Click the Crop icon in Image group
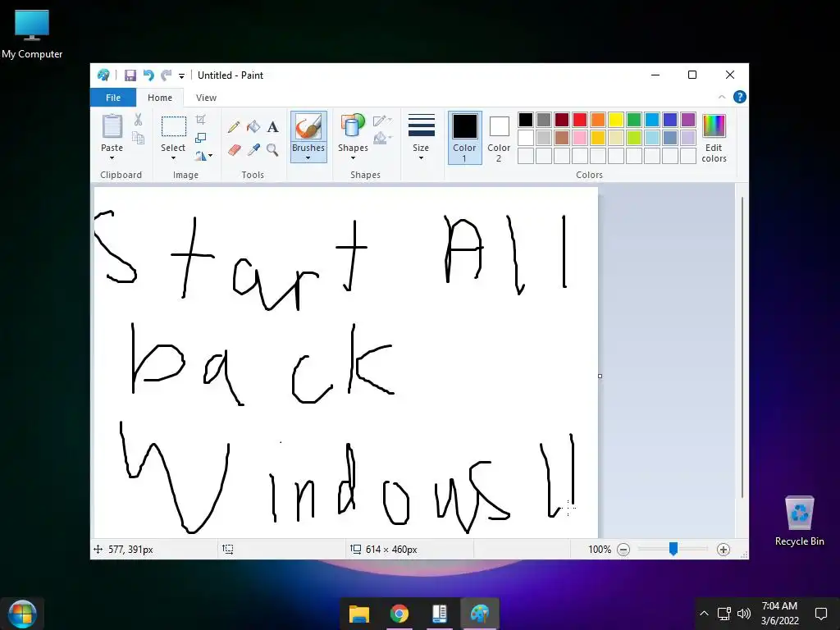Screen dimensions: 840x630 pyautogui.click(x=200, y=120)
